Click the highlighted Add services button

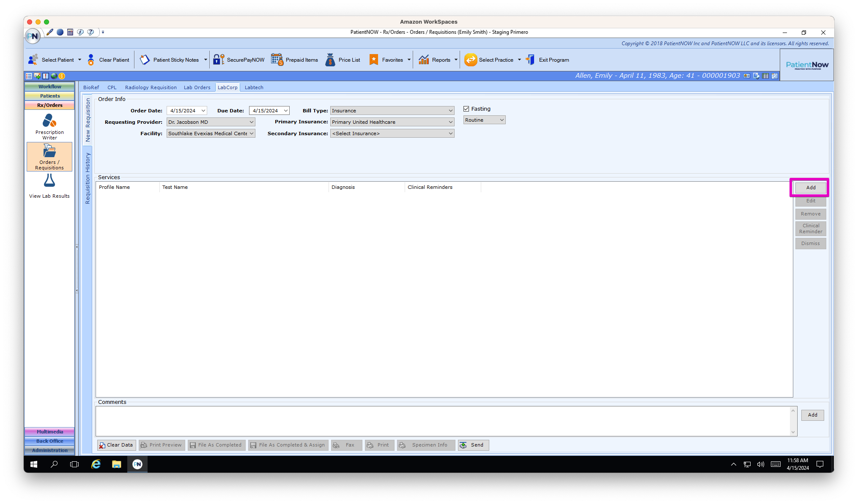point(810,187)
